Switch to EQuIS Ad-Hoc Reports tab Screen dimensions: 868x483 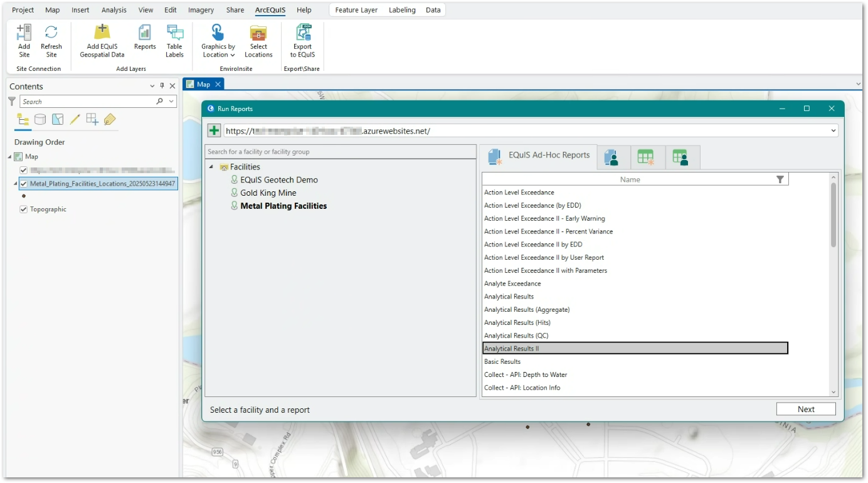pos(539,156)
